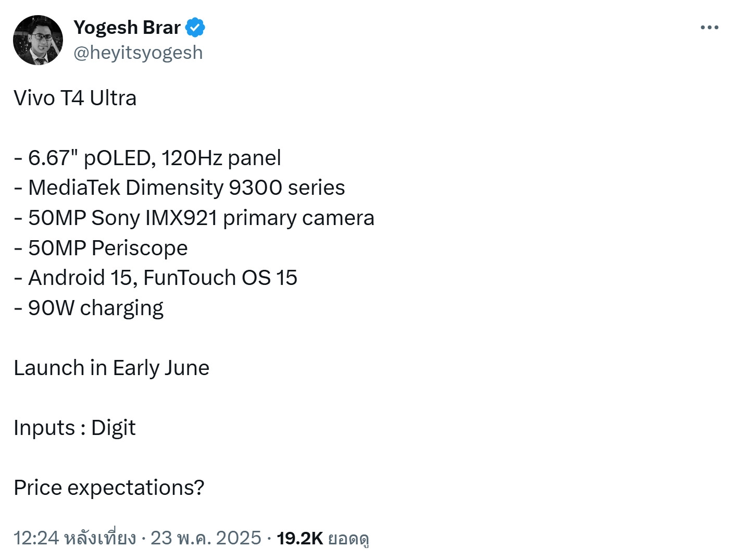Open the three-dot more options menu
The height and width of the screenshot is (560, 737).
click(709, 28)
